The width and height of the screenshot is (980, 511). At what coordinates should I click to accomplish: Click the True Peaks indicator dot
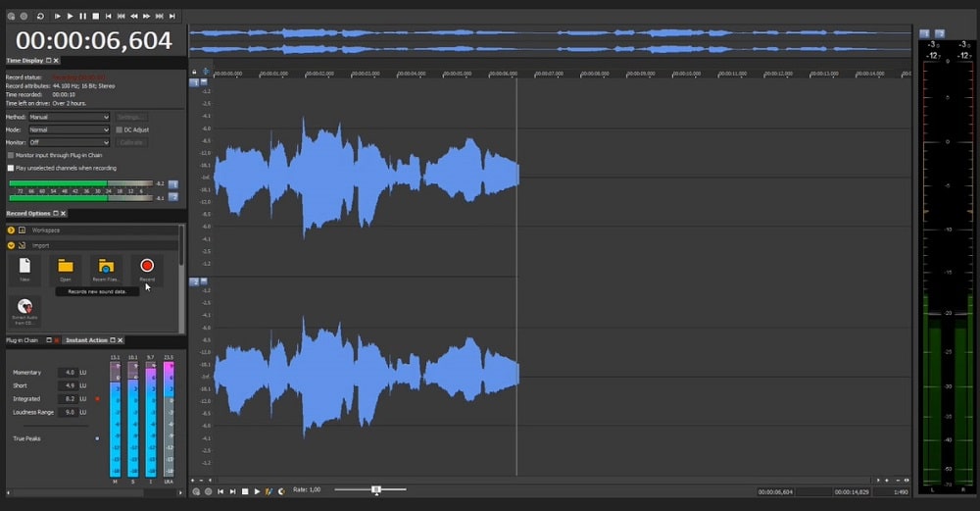click(x=97, y=438)
